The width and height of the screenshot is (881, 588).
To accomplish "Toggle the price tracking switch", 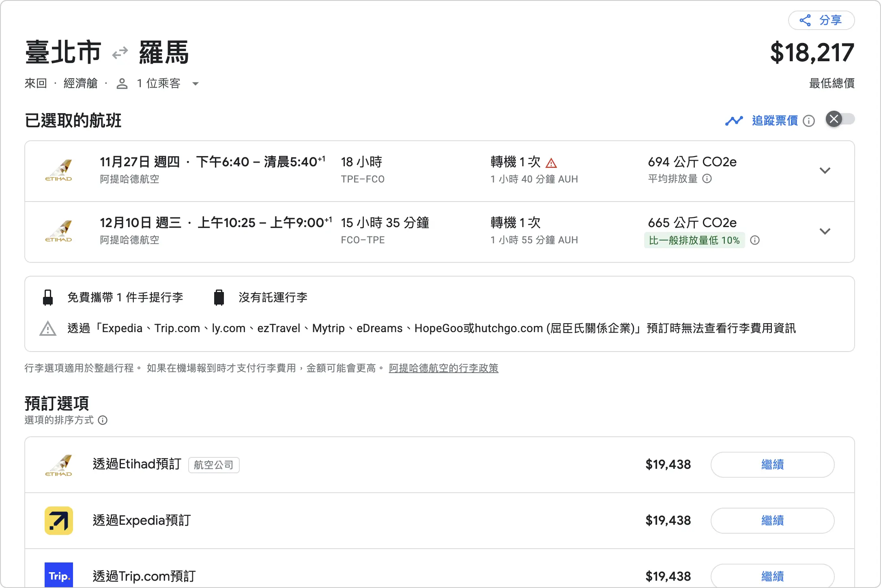I will pyautogui.click(x=840, y=119).
